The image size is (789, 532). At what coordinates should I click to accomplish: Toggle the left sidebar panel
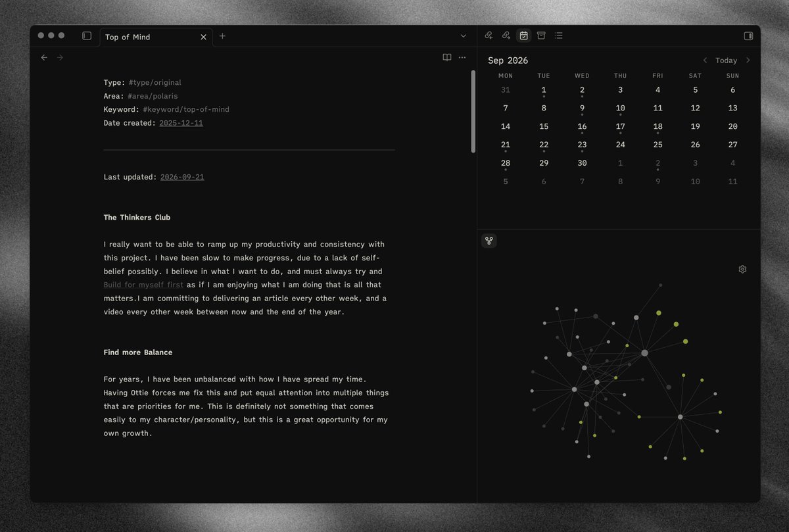87,36
